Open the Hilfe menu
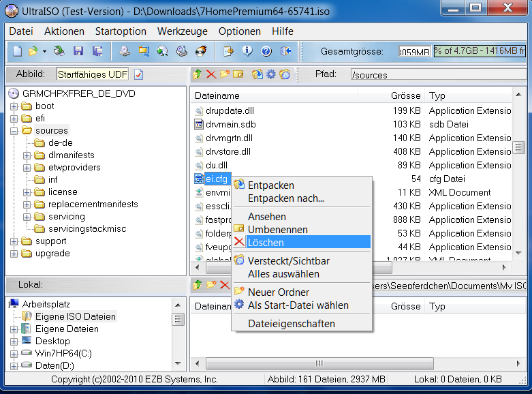The image size is (532, 394). point(282,31)
